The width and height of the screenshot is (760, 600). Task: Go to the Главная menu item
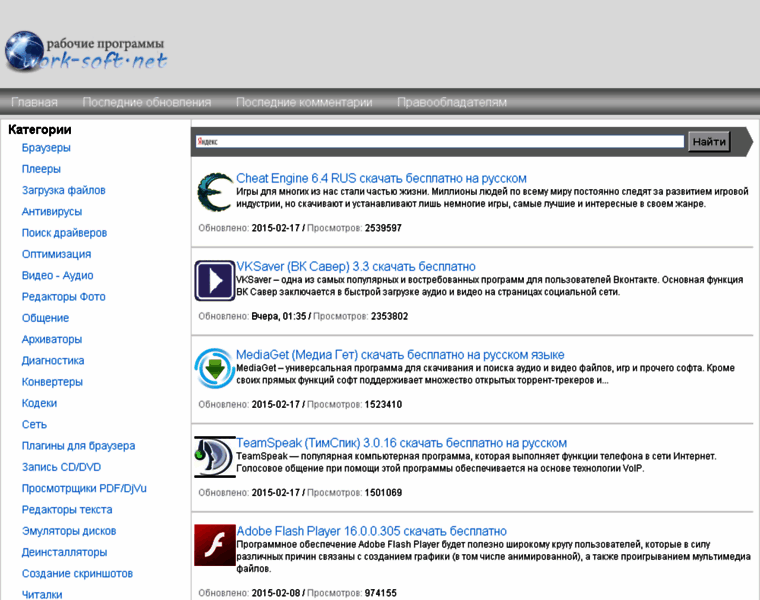[x=34, y=102]
